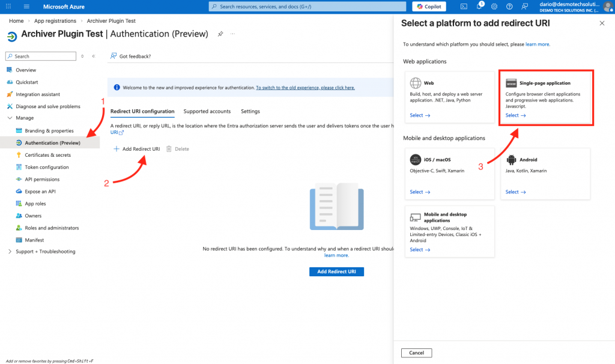615x364 pixels.
Task: Click the Delete trash icon
Action: [x=169, y=148]
